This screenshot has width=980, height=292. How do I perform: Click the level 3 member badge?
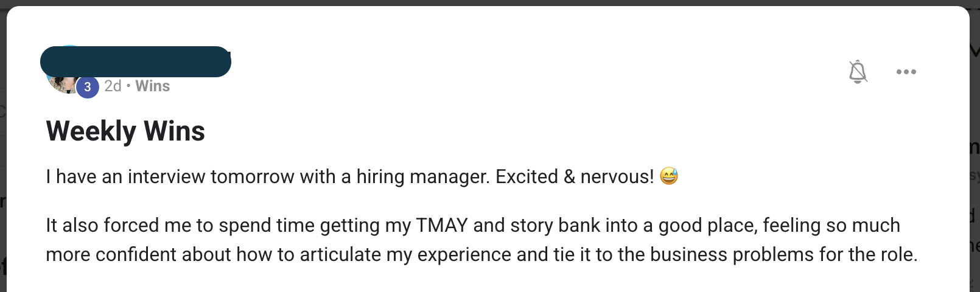[x=88, y=87]
